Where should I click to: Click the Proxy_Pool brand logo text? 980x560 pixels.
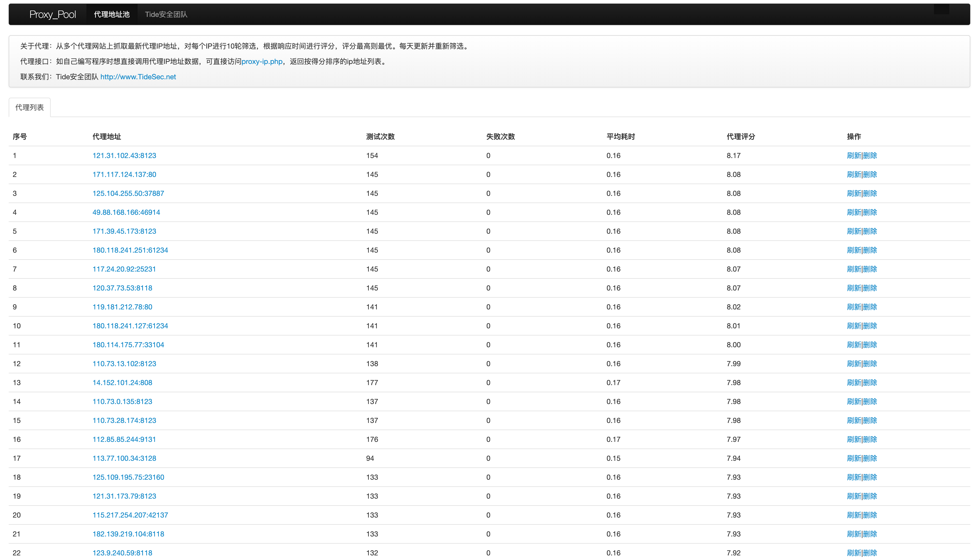pyautogui.click(x=53, y=14)
